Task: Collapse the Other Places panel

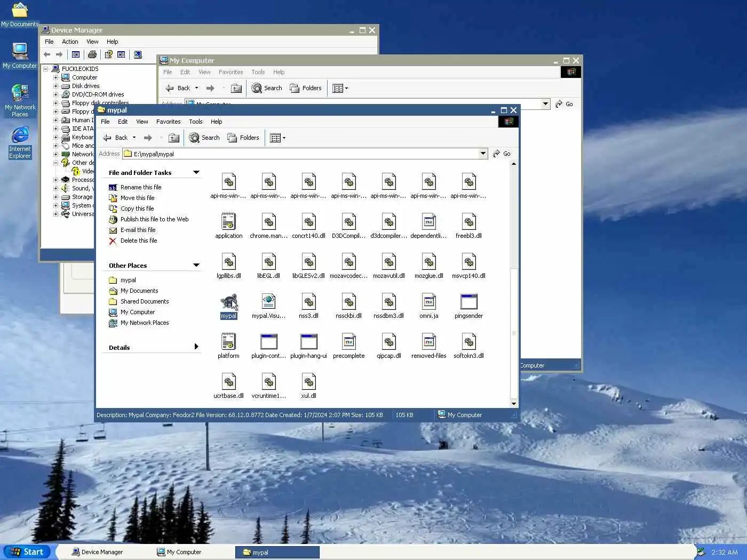Action: [196, 265]
